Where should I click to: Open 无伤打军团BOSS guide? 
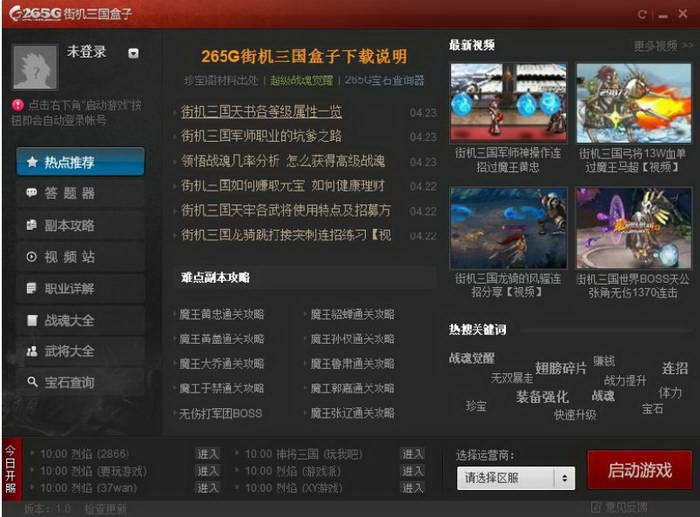(x=221, y=413)
